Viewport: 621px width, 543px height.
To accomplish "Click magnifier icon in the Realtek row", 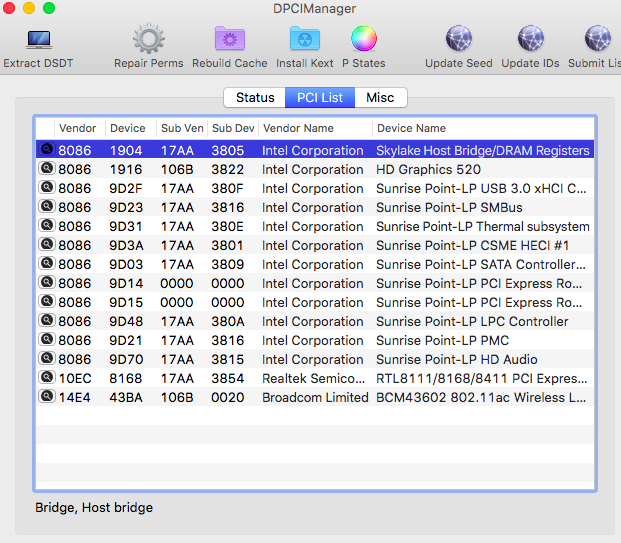I will (46, 378).
